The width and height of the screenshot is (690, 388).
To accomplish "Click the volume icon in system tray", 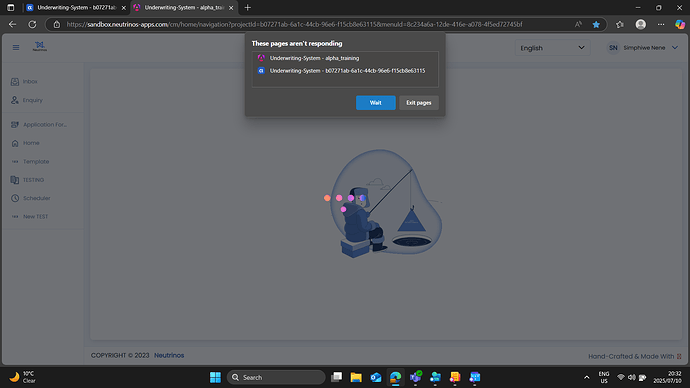I will click(631, 377).
